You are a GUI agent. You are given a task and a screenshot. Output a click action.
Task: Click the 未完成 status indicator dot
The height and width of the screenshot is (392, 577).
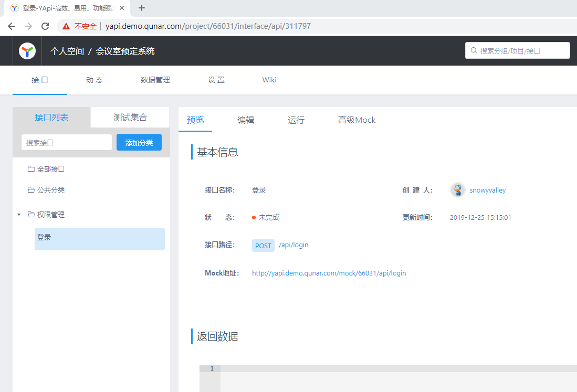[x=254, y=217]
